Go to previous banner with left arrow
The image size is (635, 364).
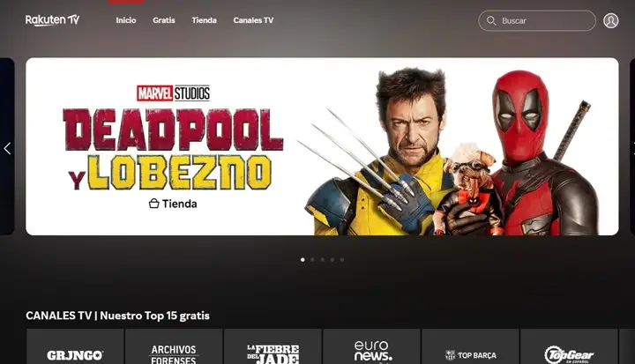[7, 148]
